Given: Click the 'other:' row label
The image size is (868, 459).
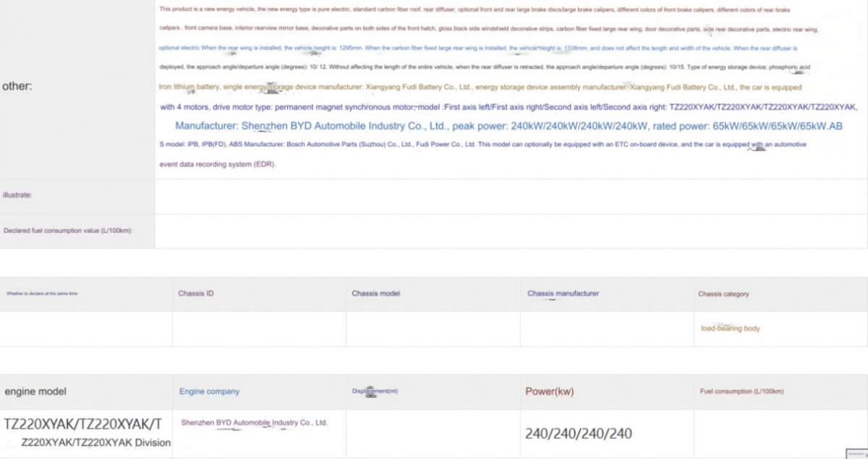Looking at the screenshot, I should tap(17, 86).
